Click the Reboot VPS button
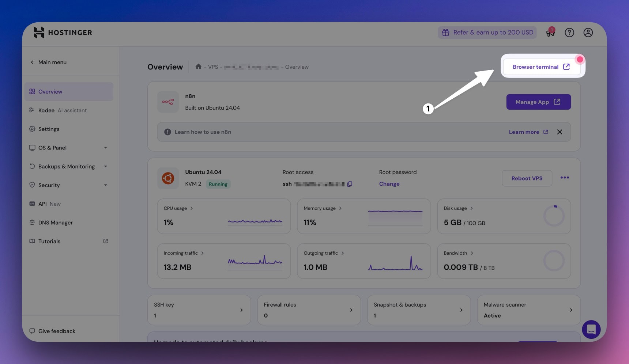 point(527,178)
